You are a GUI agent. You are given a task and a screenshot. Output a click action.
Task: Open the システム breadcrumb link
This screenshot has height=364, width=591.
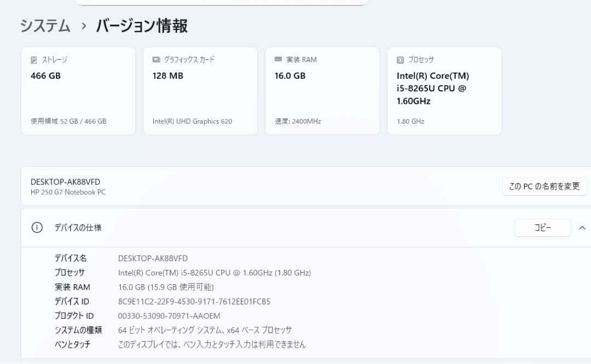(x=44, y=25)
